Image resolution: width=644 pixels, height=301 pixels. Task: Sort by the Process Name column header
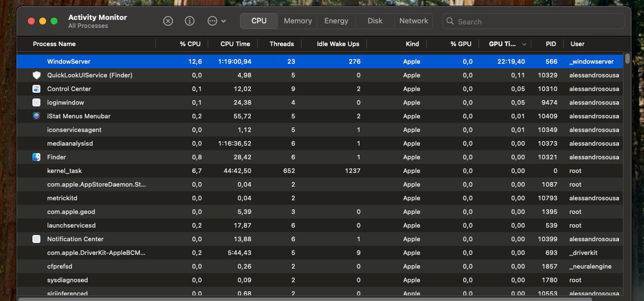tap(54, 44)
